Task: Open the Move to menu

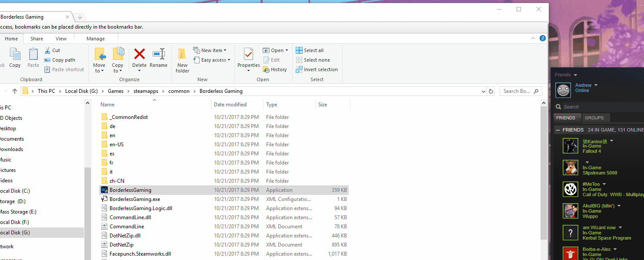Action: click(99, 60)
